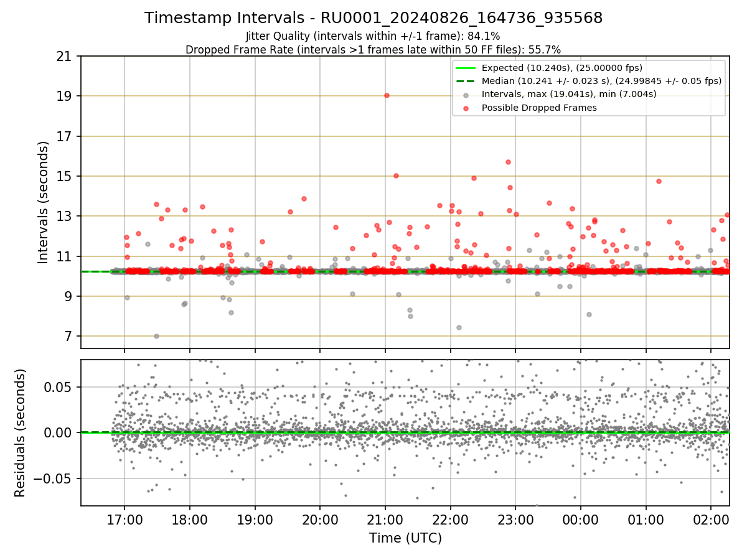Image resolution: width=747 pixels, height=560 pixels.
Task: Click the 'Intervals, max (19.041s), min (7.004s)' legend entry
Action: [x=569, y=94]
